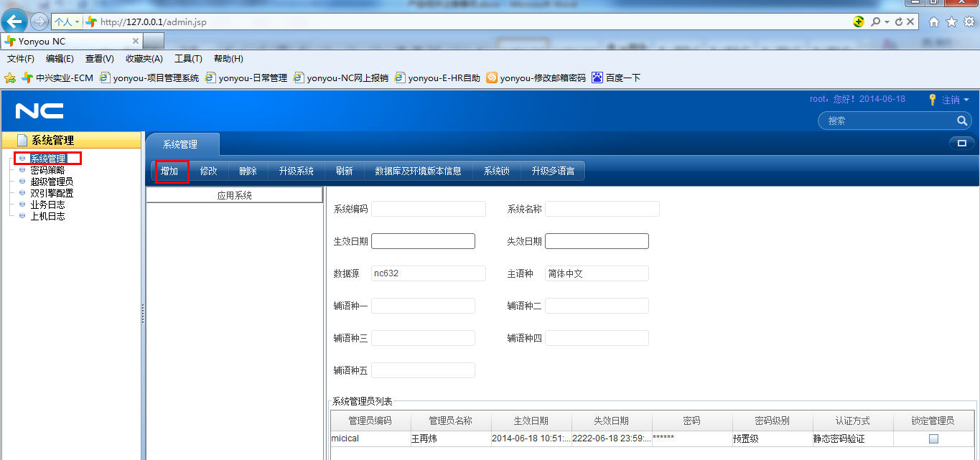Image resolution: width=980 pixels, height=460 pixels.
Task: Click 数据库及环境版本信息 toolbar button
Action: coord(418,171)
